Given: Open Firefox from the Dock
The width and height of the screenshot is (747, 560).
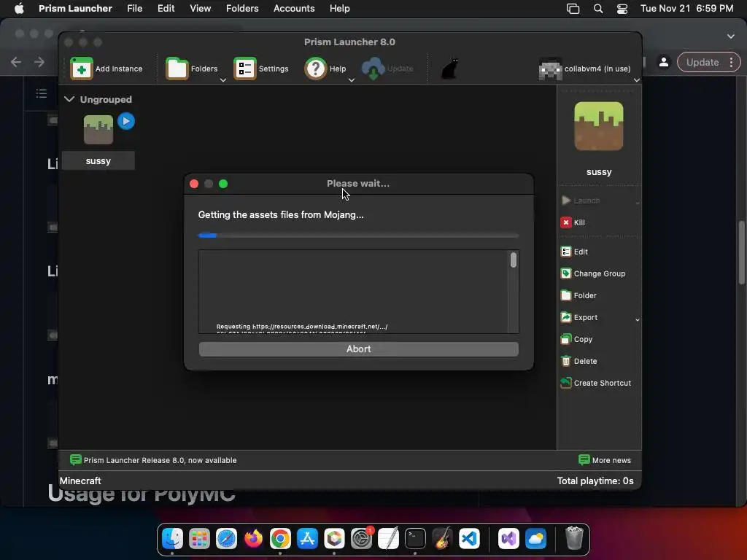Looking at the screenshot, I should click(253, 539).
